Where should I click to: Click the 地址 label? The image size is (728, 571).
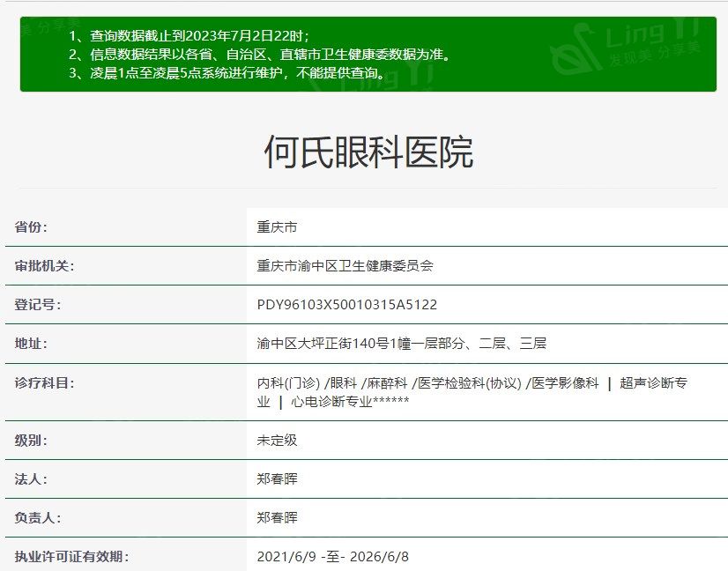(31, 343)
